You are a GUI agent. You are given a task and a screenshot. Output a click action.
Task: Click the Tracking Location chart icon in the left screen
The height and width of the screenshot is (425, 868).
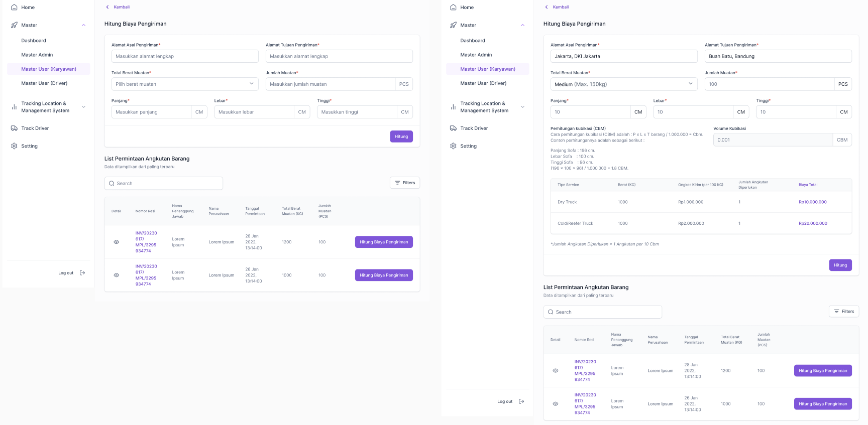click(14, 107)
